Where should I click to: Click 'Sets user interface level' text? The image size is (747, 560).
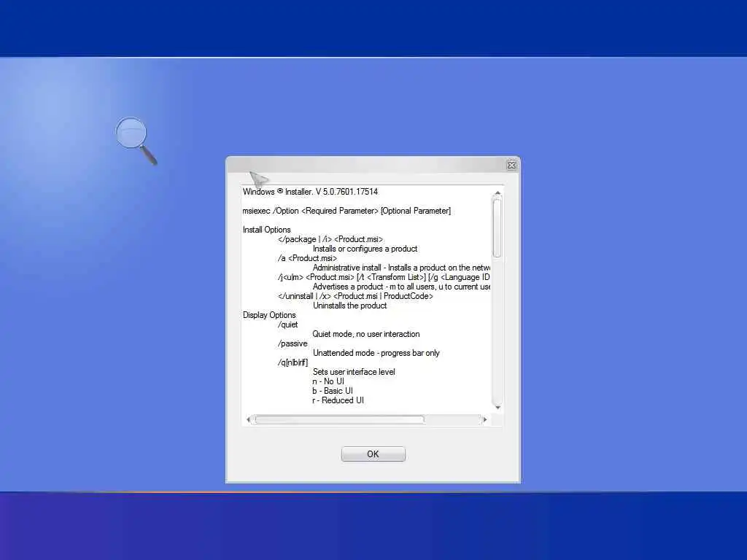coord(354,372)
